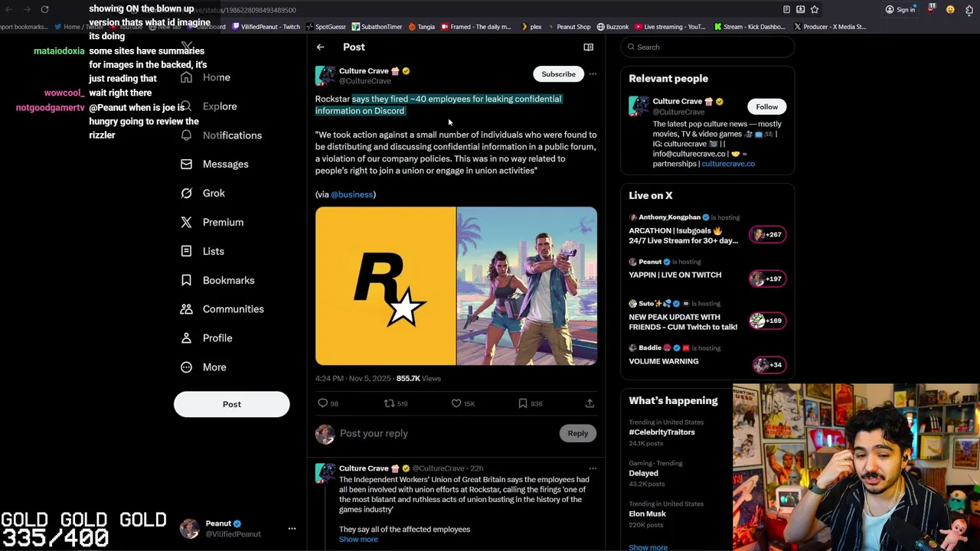Click Show more under What's happening
This screenshot has width=980, height=551.
(x=648, y=547)
